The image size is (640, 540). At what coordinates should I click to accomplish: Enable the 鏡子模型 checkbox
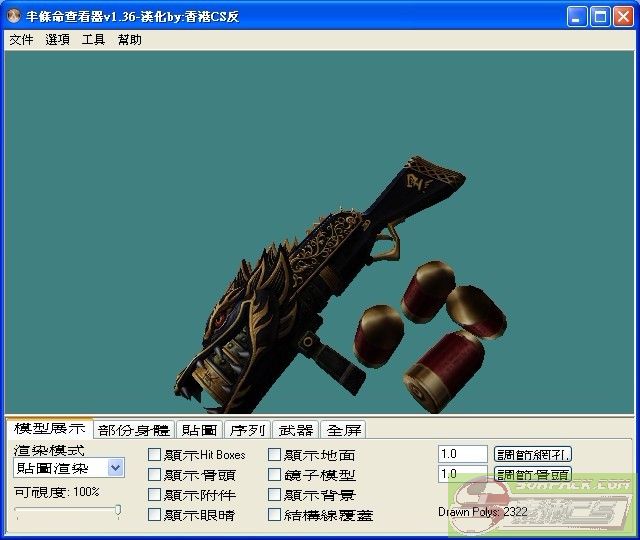click(275, 475)
